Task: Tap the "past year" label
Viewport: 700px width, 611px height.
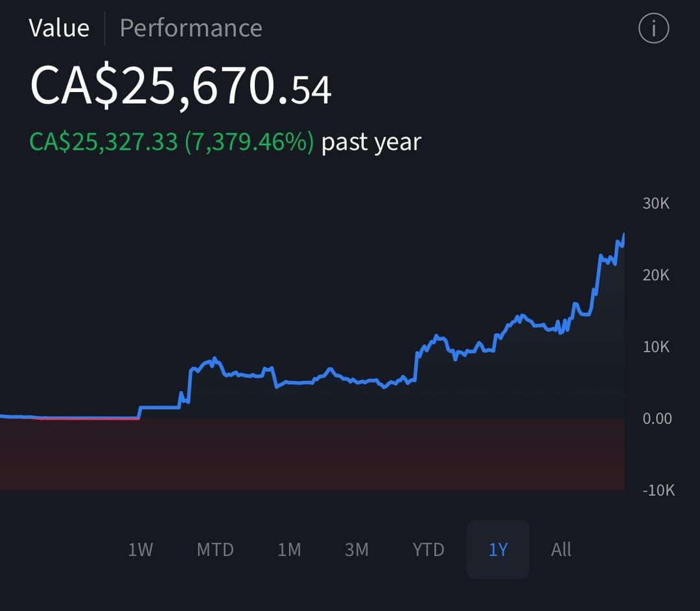Action: tap(371, 142)
